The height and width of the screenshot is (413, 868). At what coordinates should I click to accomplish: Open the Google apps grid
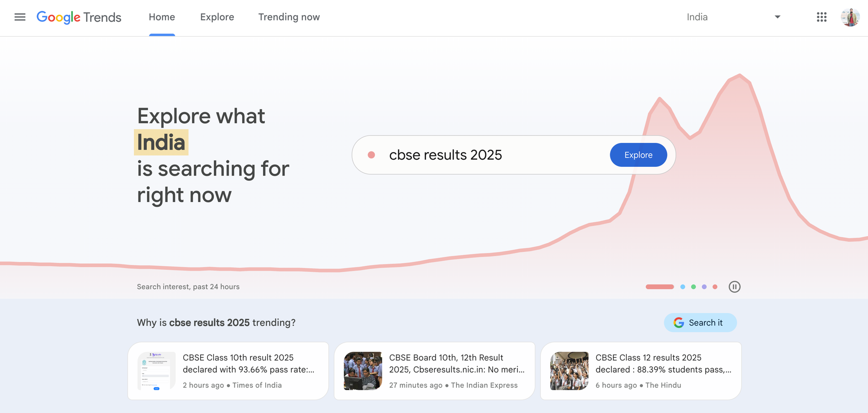pyautogui.click(x=821, y=17)
